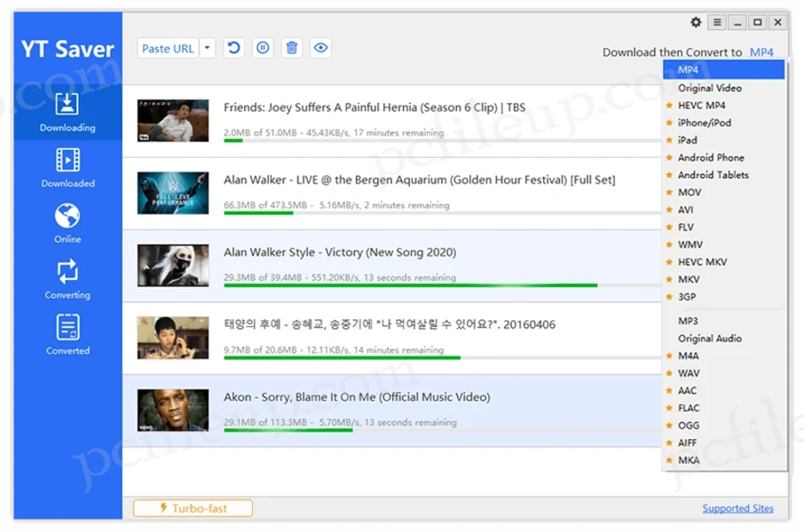This screenshot has width=804, height=532.
Task: Click the Paste URL button
Action: (168, 49)
